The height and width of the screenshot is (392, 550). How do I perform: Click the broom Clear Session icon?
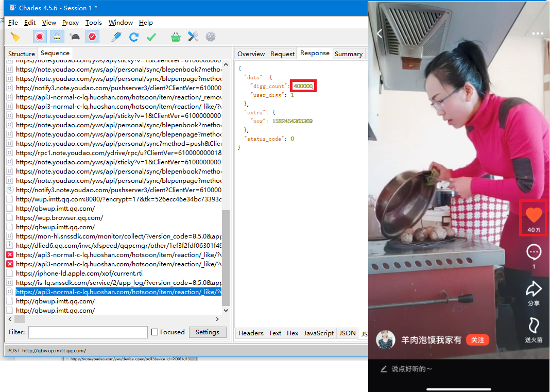point(15,37)
